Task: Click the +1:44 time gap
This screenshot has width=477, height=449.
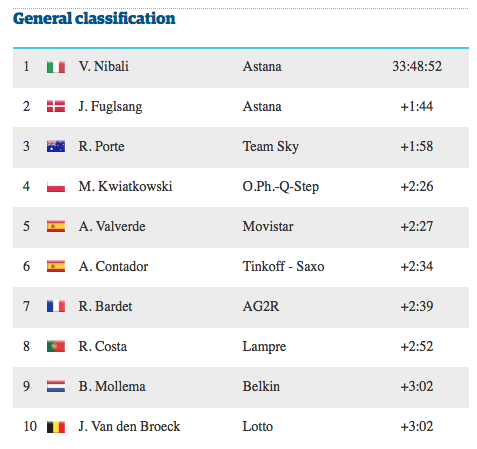Action: click(417, 107)
